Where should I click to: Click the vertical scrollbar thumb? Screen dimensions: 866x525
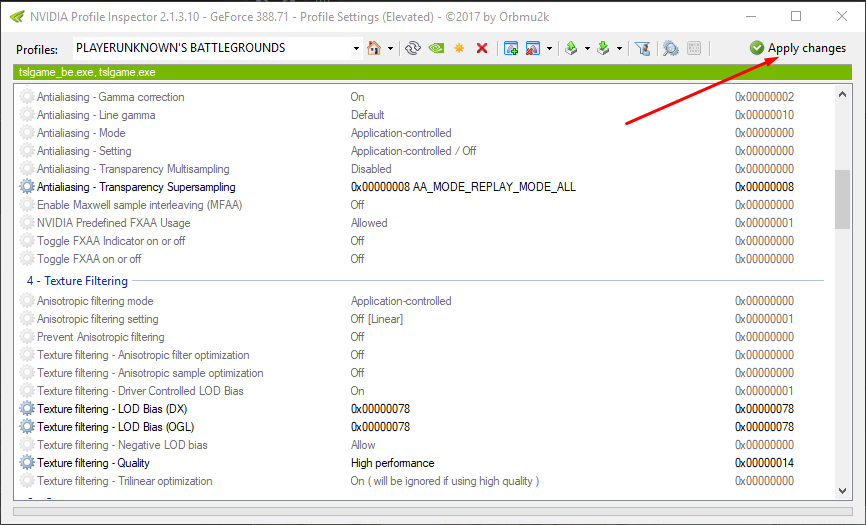pos(842,200)
